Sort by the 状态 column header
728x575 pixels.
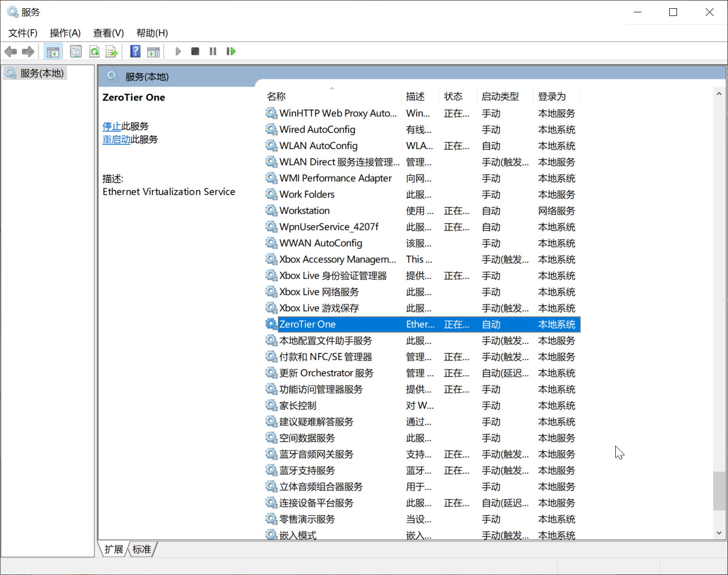pos(453,96)
